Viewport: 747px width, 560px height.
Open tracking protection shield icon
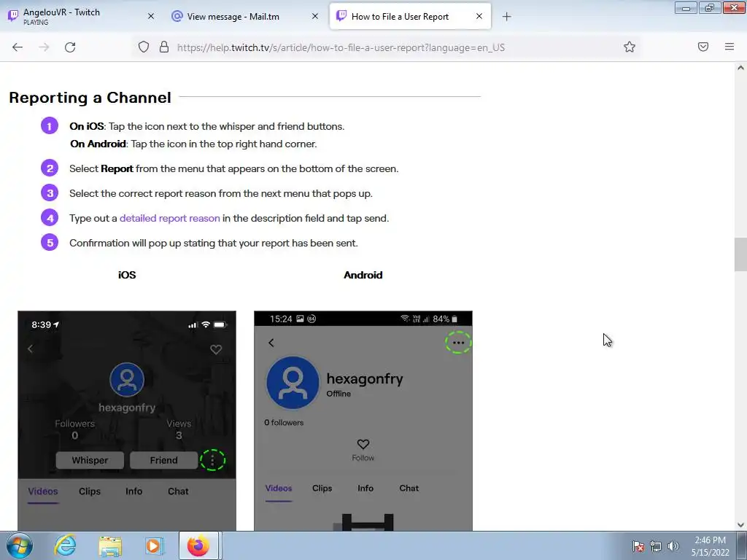[144, 47]
